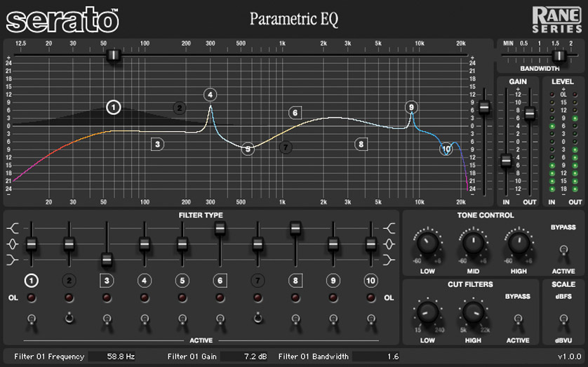
Task: Click the Gain OUT fader handle
Action: 530,113
